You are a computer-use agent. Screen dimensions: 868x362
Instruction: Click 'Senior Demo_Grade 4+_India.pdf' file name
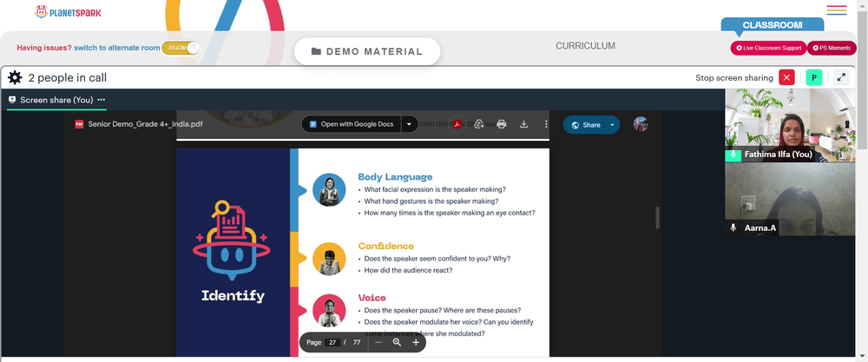point(146,124)
